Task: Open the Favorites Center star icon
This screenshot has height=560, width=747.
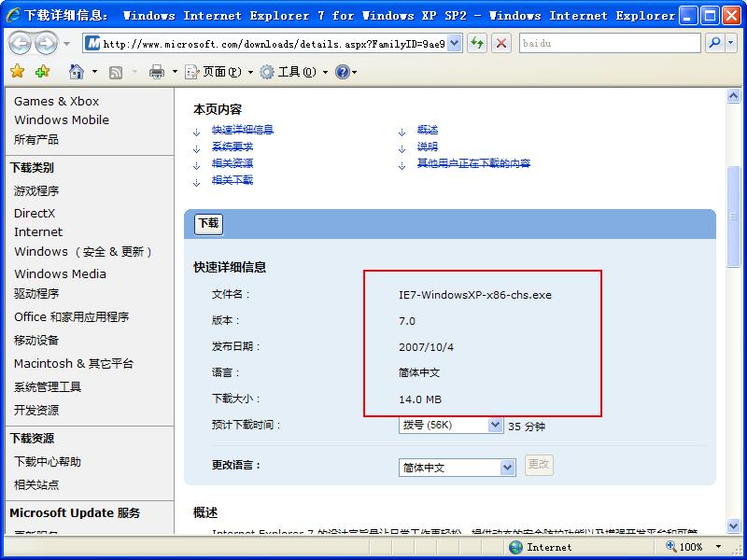Action: tap(17, 72)
